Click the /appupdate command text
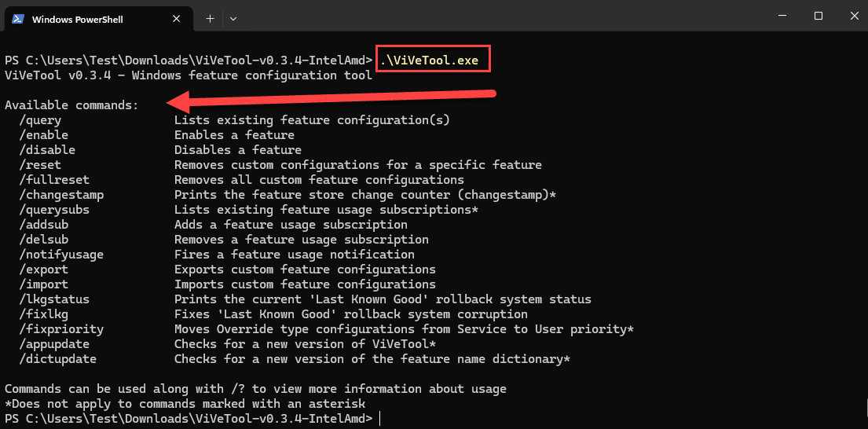This screenshot has height=429, width=868. 54,344
